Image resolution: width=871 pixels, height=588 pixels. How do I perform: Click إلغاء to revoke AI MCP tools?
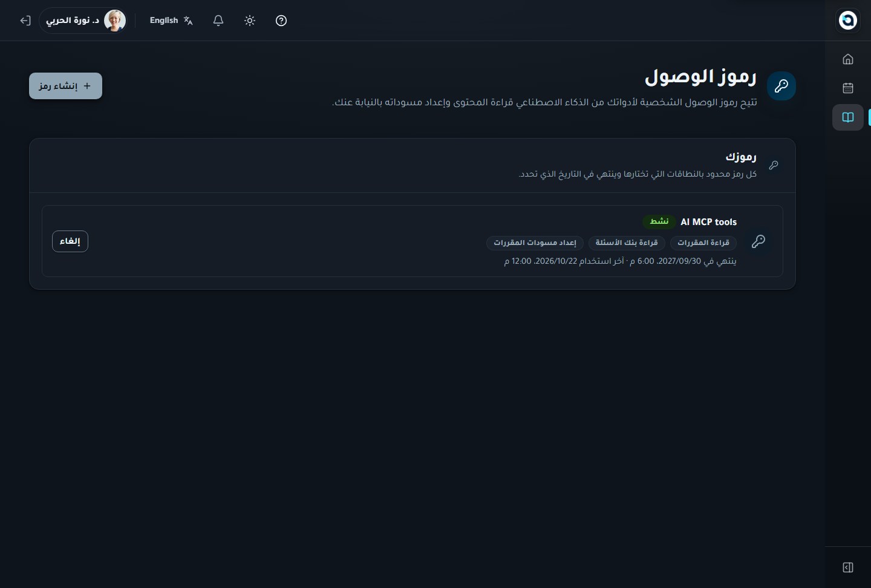point(70,241)
